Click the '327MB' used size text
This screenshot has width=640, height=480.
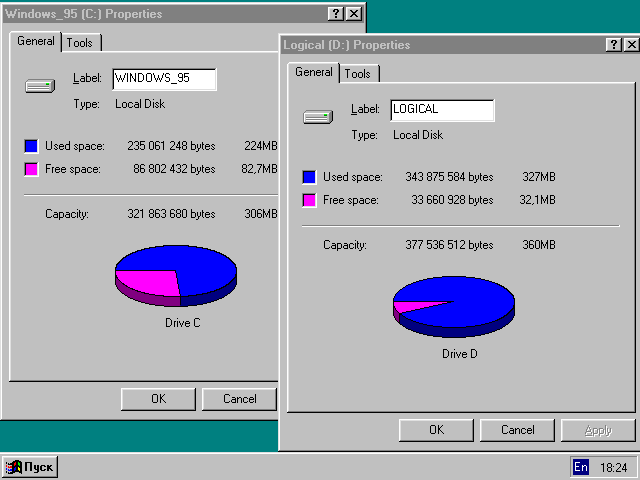[x=539, y=177]
